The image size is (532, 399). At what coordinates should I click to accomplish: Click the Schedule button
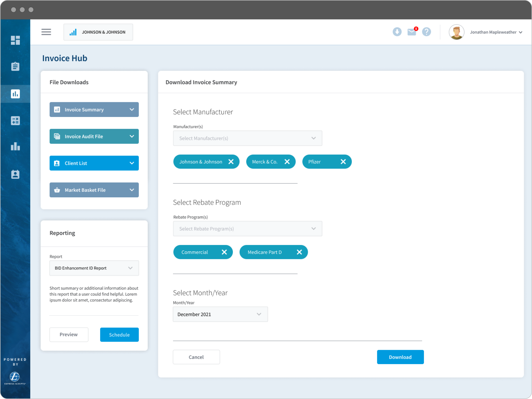pos(119,335)
